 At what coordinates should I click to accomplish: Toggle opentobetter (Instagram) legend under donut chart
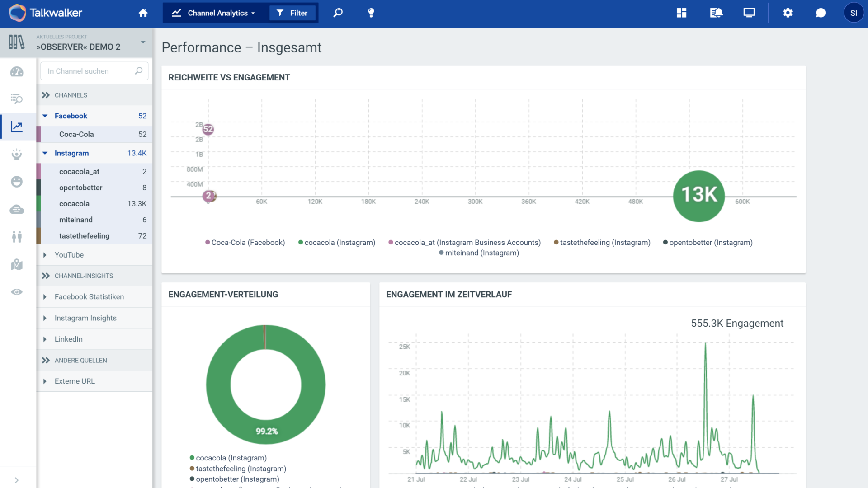tap(234, 479)
